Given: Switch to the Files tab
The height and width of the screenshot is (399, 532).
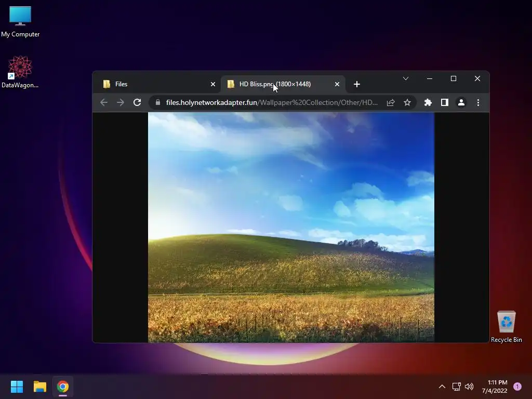Looking at the screenshot, I should [x=158, y=84].
